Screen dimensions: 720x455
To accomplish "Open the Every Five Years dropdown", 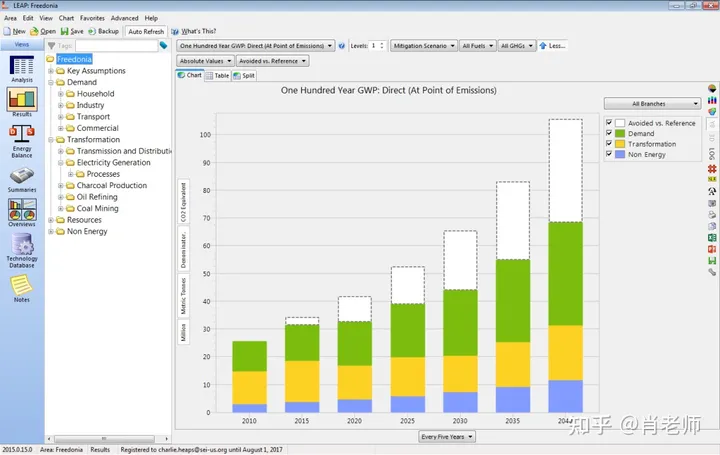I will [447, 437].
